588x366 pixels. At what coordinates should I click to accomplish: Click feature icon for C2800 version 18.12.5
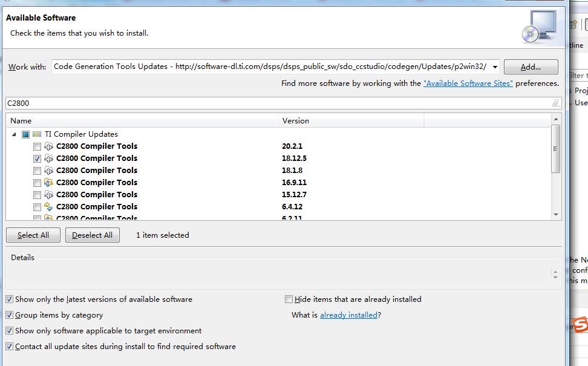point(49,158)
